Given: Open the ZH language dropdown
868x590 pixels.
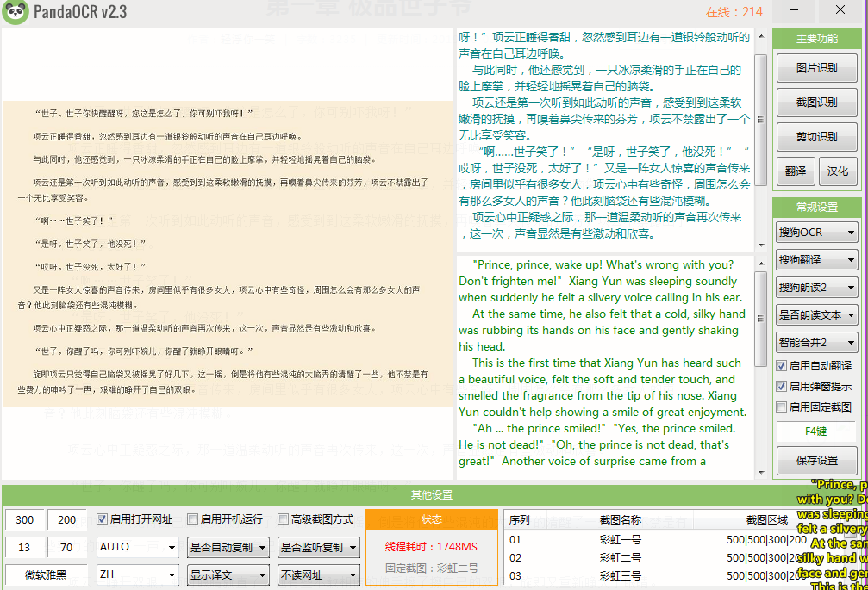Looking at the screenshot, I should click(x=138, y=574).
